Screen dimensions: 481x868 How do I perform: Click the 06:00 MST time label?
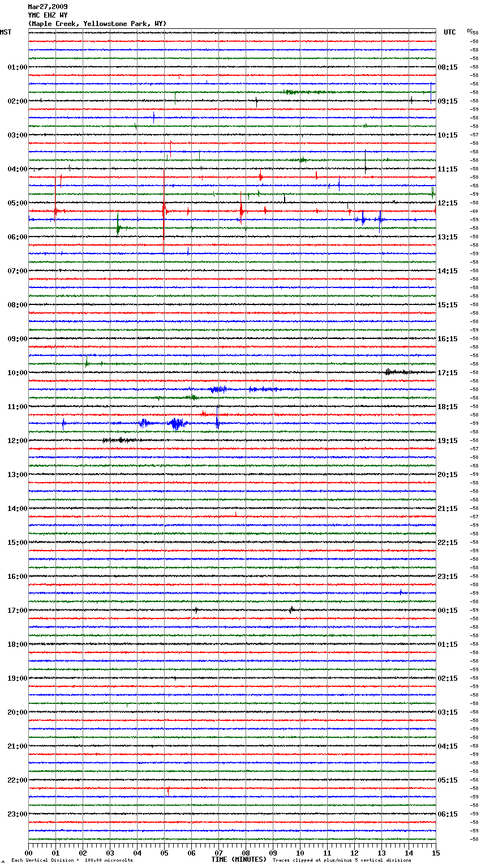point(18,237)
